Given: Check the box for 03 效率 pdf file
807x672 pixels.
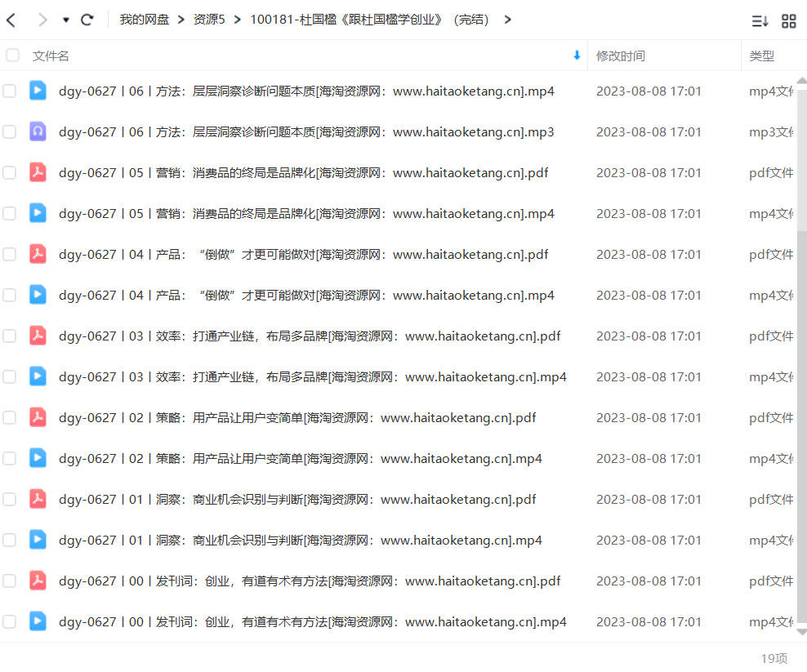Looking at the screenshot, I should [x=9, y=336].
